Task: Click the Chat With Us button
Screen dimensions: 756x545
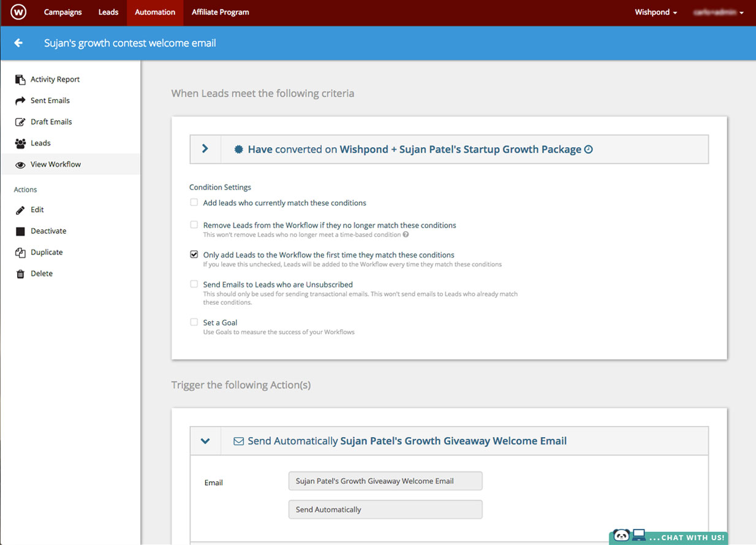Action: (668, 538)
